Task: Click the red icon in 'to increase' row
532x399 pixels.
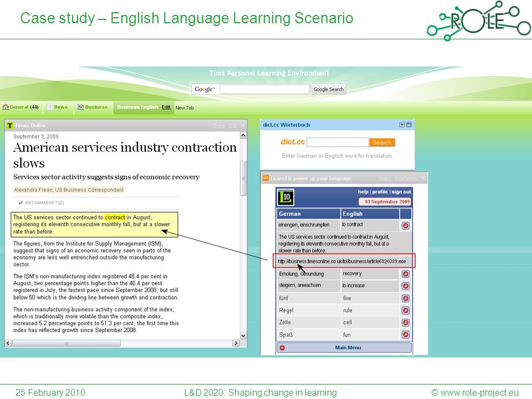Action: pyautogui.click(x=406, y=286)
